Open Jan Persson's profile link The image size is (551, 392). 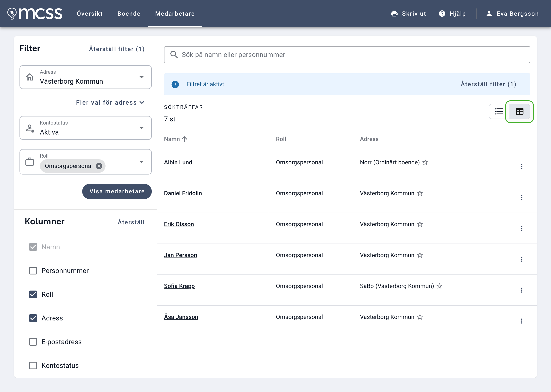tap(180, 255)
